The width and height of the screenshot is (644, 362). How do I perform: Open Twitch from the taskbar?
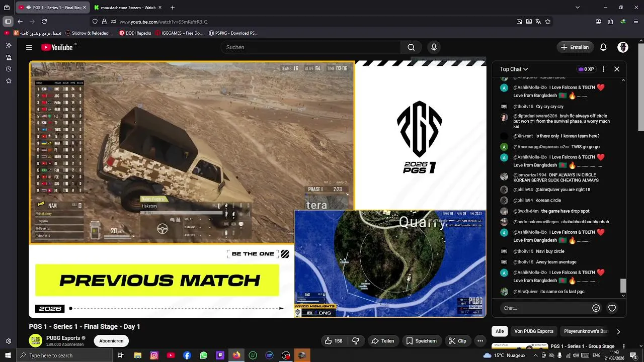click(x=220, y=355)
